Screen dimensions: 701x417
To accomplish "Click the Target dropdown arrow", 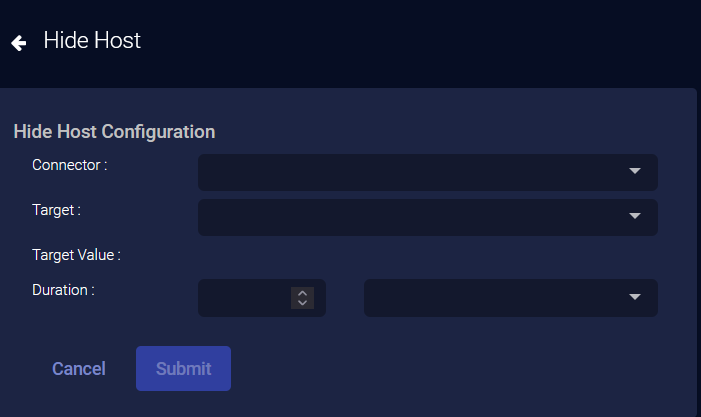I will click(x=634, y=216).
